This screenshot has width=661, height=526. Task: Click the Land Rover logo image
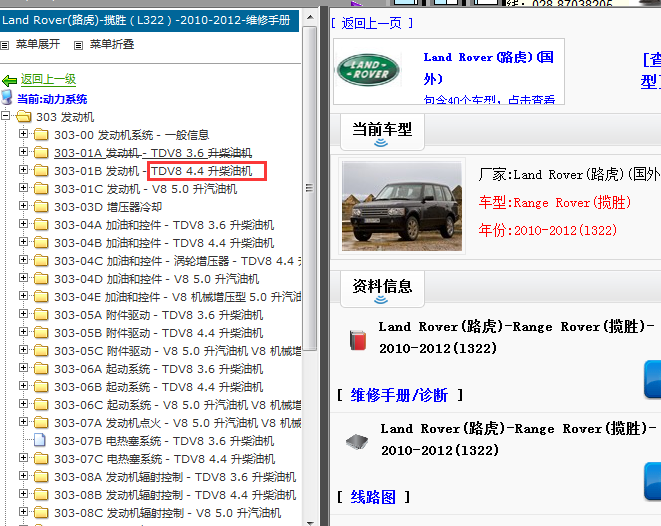click(368, 70)
